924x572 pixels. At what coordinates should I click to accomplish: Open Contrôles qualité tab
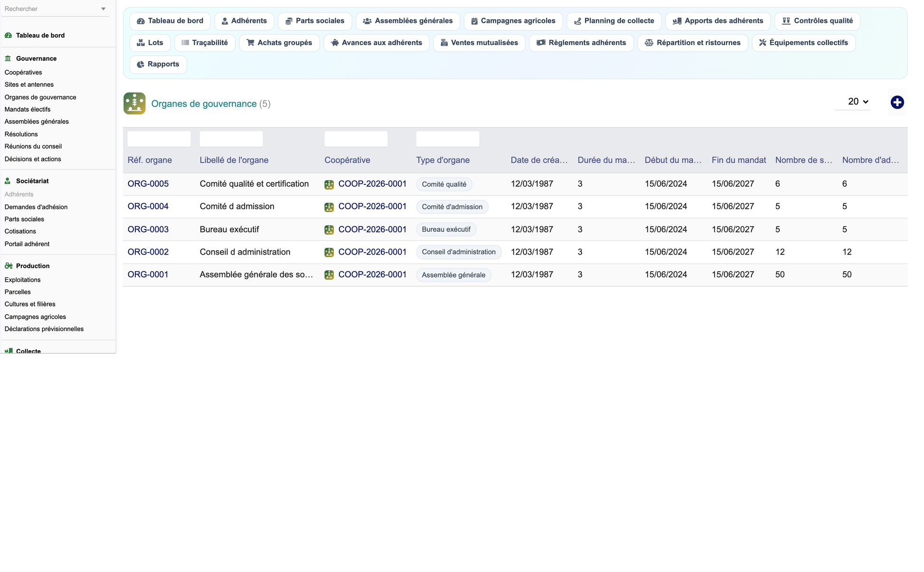point(817,21)
